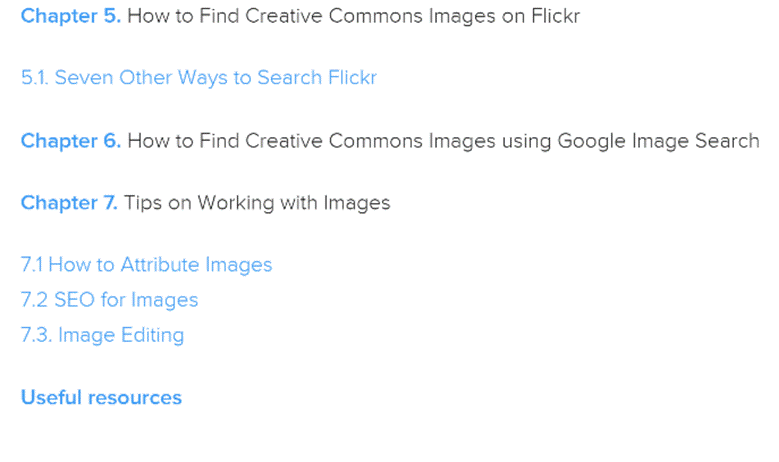Click the word SEO in section 7.2
Image resolution: width=779 pixels, height=462 pixels.
tap(74, 300)
